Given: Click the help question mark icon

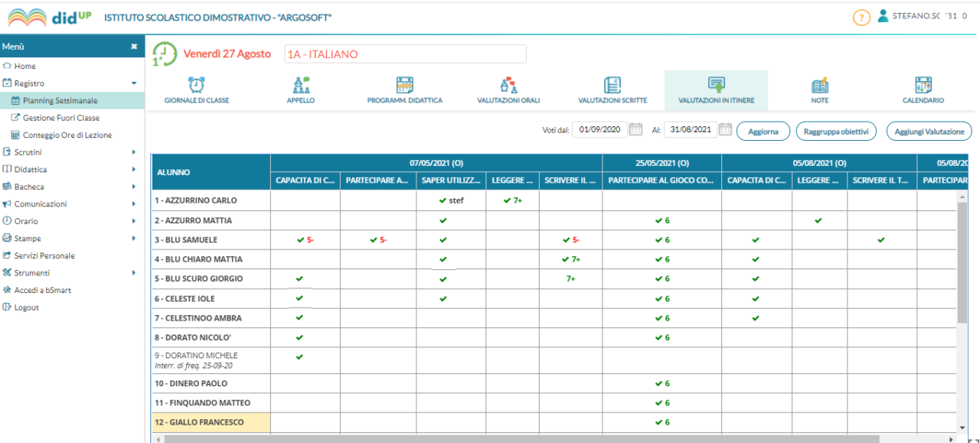Looking at the screenshot, I should click(x=861, y=17).
